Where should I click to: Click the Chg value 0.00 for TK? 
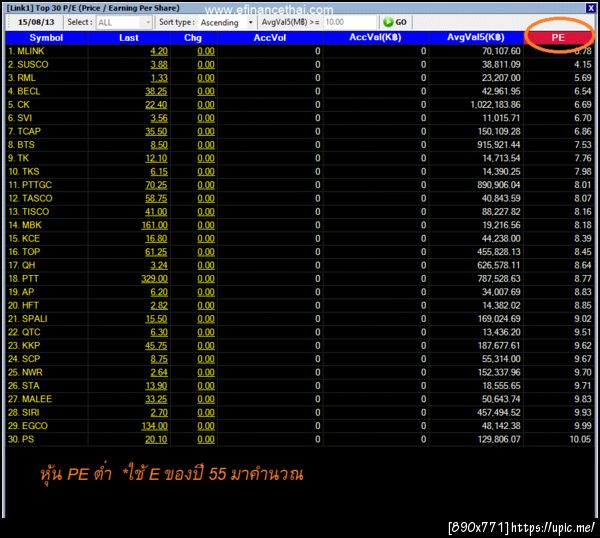(206, 158)
